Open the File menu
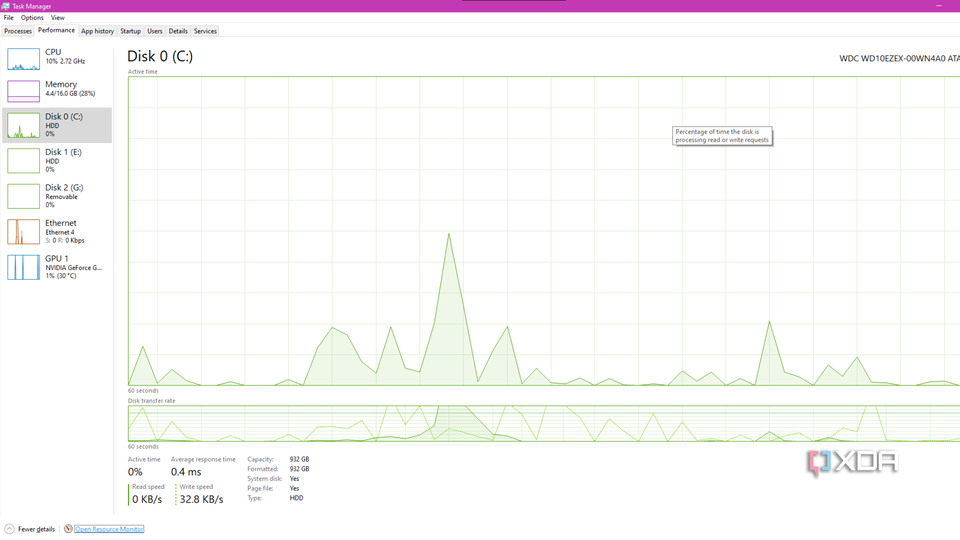Viewport: 960px width, 540px height. [x=9, y=18]
